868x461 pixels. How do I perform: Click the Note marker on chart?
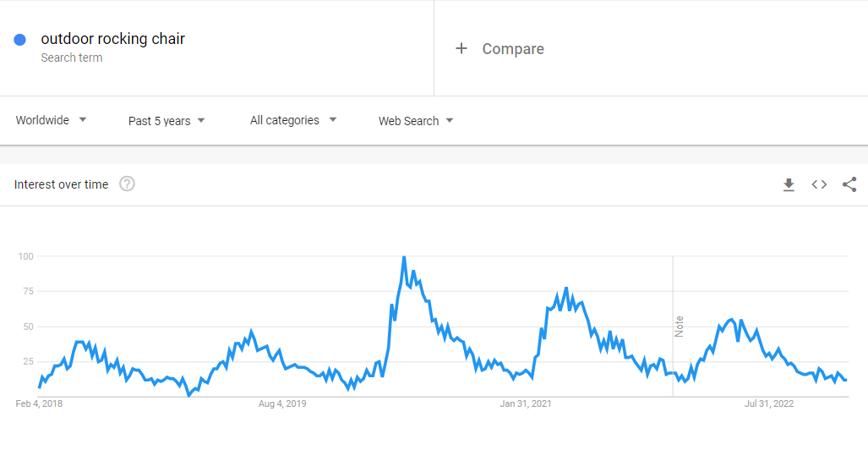click(679, 327)
